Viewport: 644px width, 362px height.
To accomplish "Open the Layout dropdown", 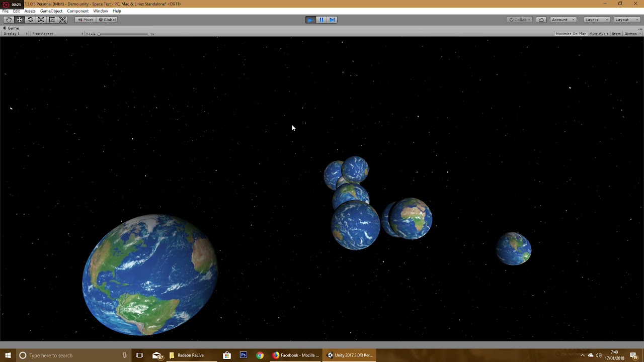I will (x=626, y=20).
